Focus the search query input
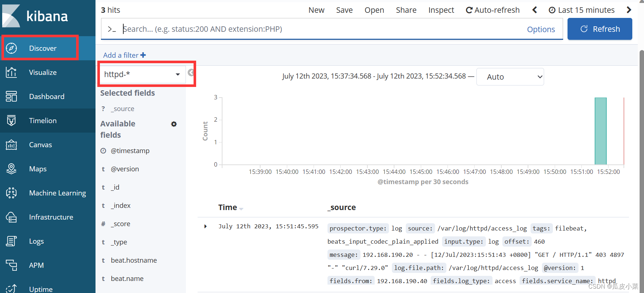This screenshot has height=293, width=644. (x=322, y=29)
